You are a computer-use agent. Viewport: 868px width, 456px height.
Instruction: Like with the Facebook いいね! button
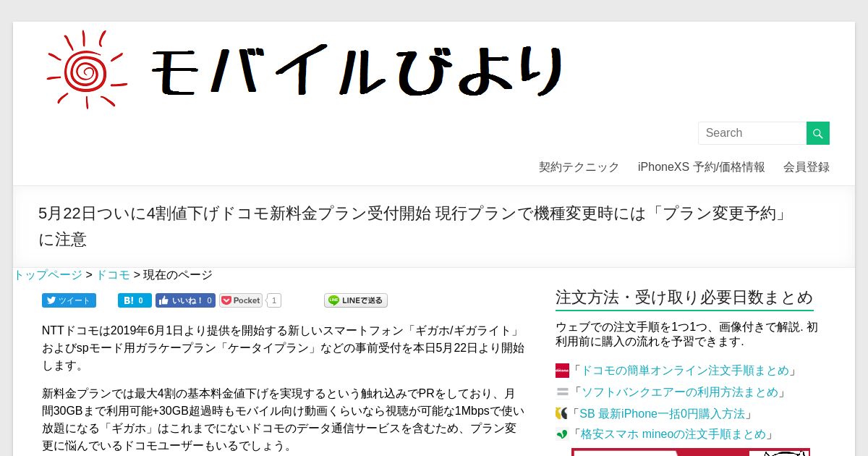tap(185, 300)
